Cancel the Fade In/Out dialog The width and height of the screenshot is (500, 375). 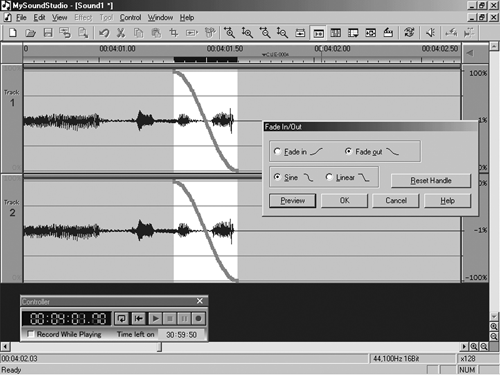pyautogui.click(x=396, y=201)
